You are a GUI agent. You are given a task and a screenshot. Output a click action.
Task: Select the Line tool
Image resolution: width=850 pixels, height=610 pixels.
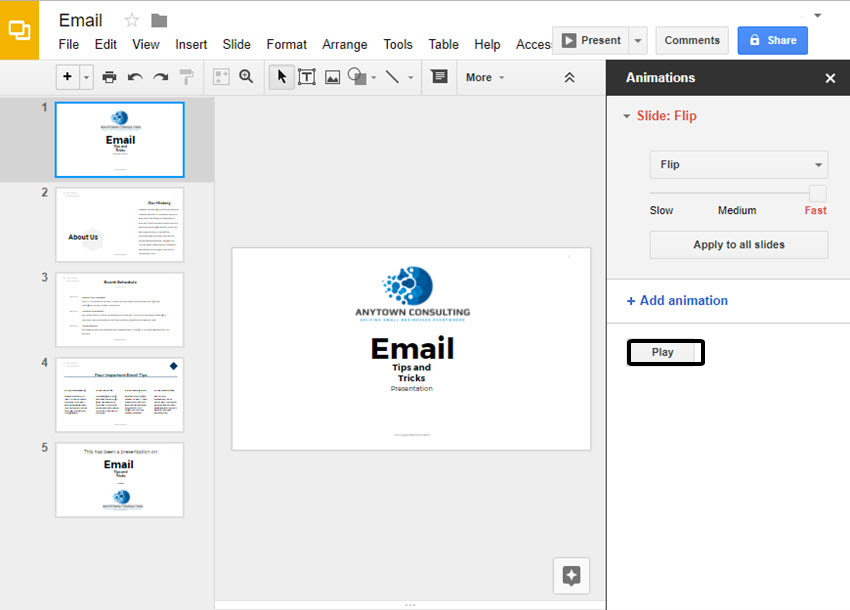tap(392, 76)
